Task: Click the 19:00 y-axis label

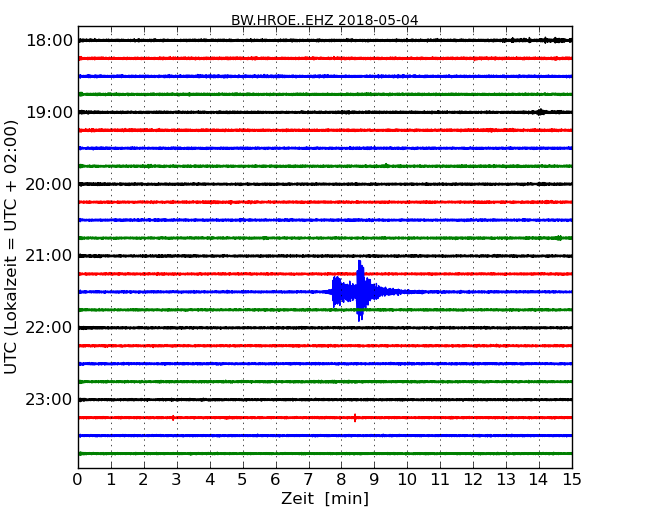Action: tap(49, 112)
